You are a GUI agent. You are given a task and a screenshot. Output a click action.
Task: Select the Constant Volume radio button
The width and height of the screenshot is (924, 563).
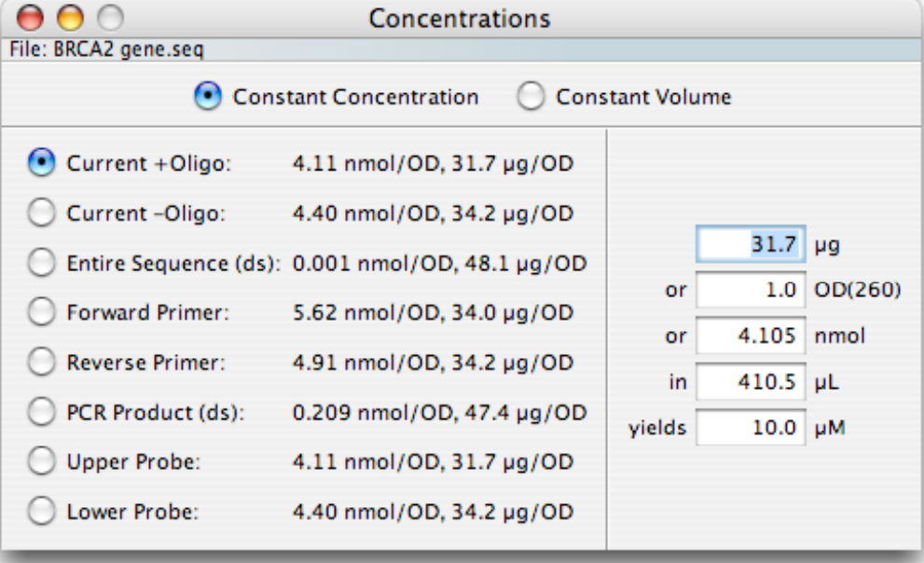tap(531, 97)
